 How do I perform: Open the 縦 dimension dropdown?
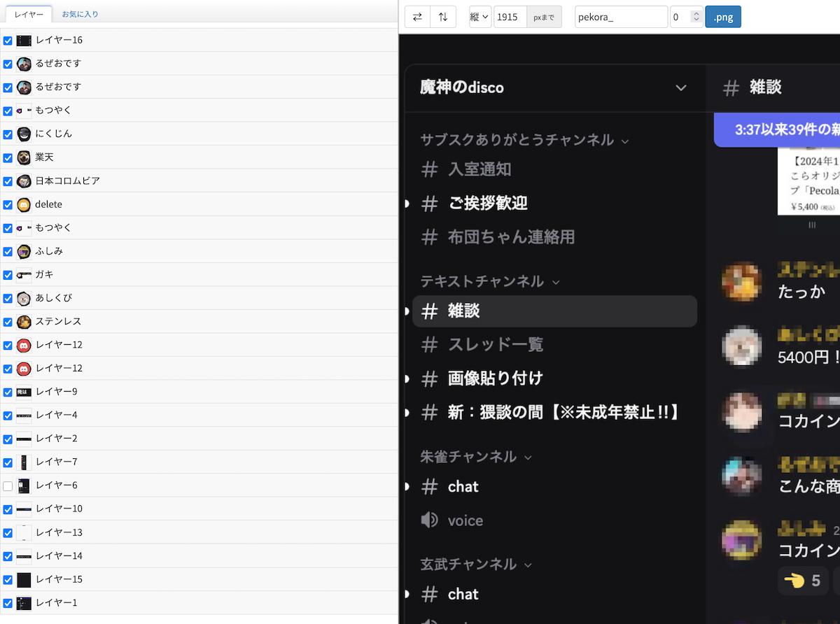[479, 17]
